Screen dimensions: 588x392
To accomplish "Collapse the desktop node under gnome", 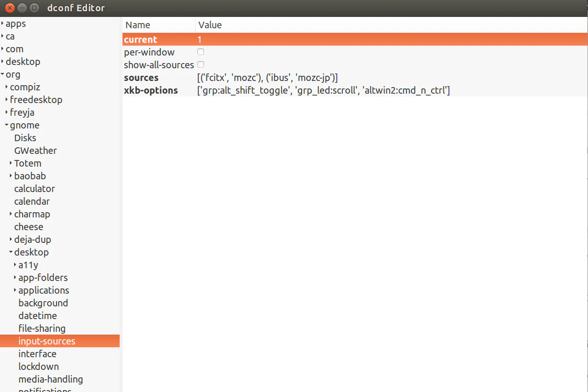I will click(11, 252).
